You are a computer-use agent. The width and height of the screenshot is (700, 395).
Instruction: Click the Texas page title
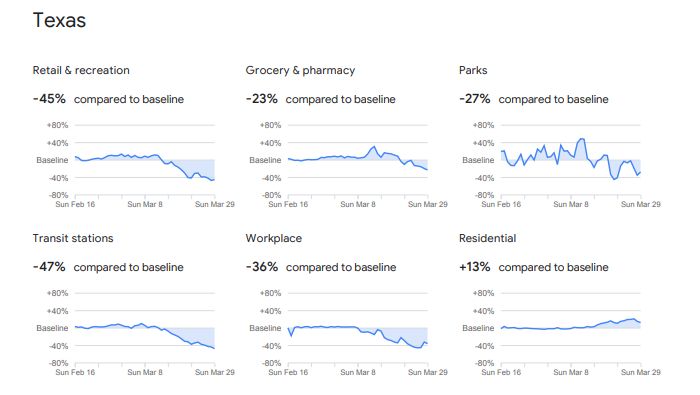(59, 21)
